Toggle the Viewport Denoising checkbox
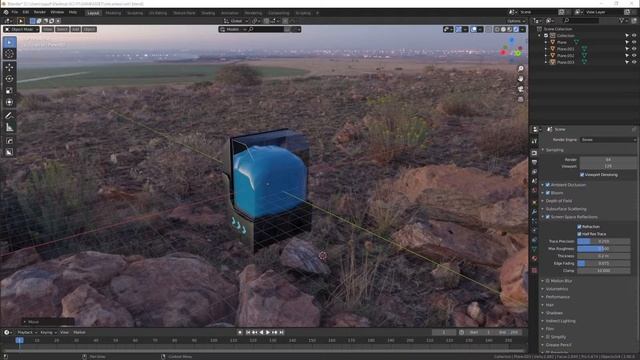Screen dimensions: 640x360 (x=582, y=175)
